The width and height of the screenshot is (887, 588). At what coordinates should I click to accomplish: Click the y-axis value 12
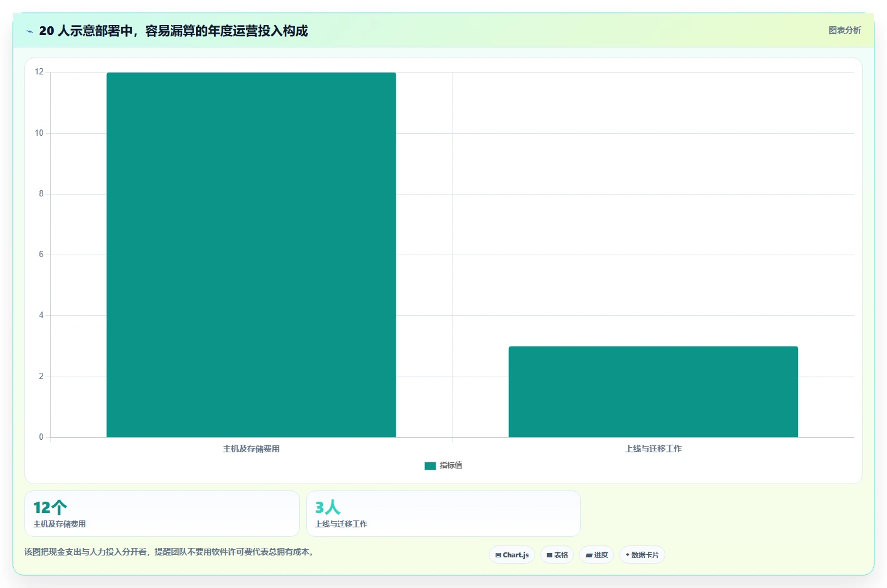(x=39, y=72)
